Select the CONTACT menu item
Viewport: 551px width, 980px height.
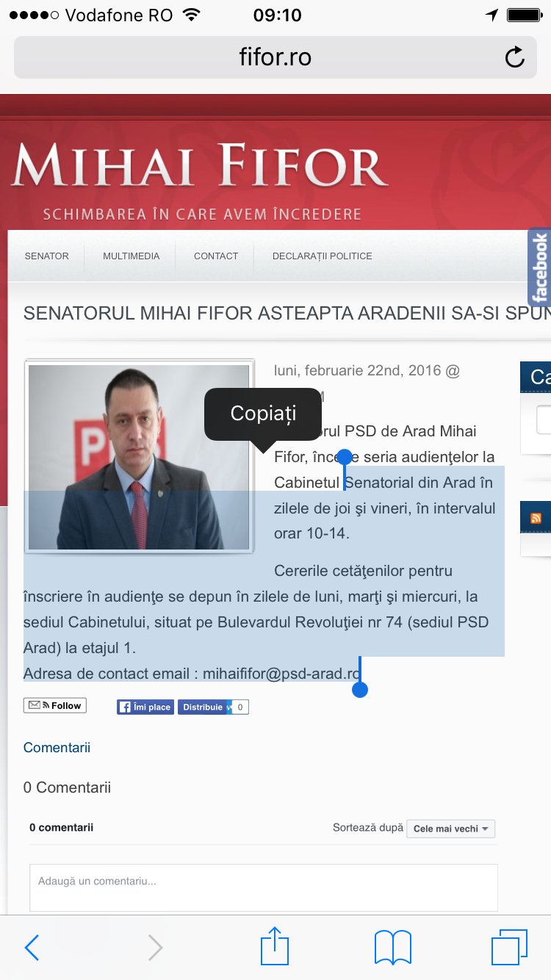(x=216, y=256)
